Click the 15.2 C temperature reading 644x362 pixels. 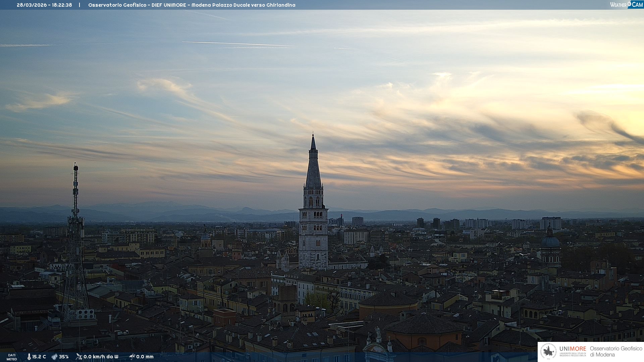39,357
